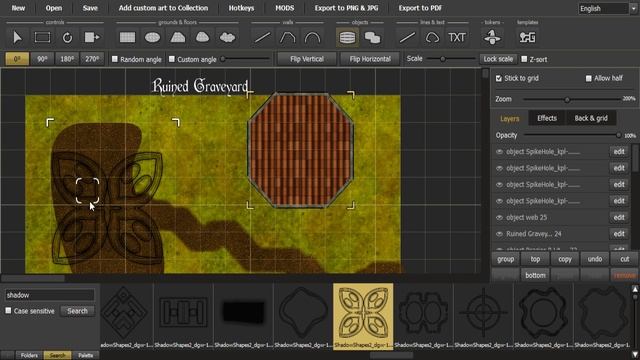Activate the single object stamp tool
Screen dimensions: 640x360
(x=347, y=38)
